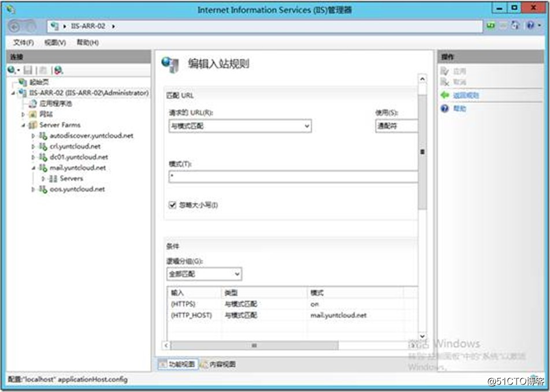
Task: Toggle the Ignore case checkbox
Action: (x=172, y=205)
